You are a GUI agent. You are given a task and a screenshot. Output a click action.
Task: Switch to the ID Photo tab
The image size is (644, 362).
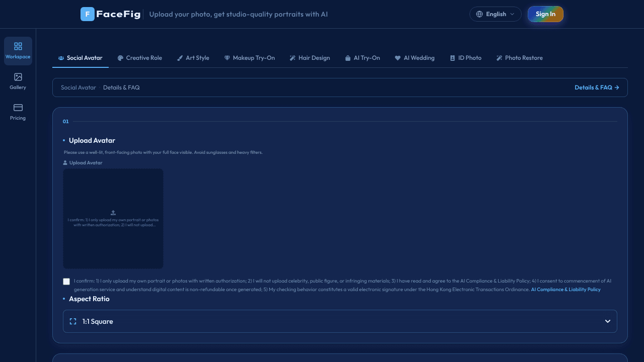coord(465,58)
